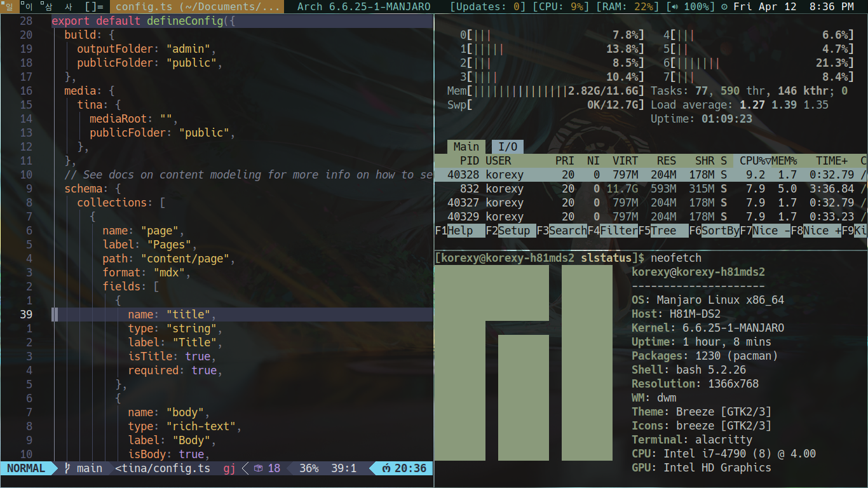Open htop help using F1Help
The image size is (868, 488).
pyautogui.click(x=454, y=231)
